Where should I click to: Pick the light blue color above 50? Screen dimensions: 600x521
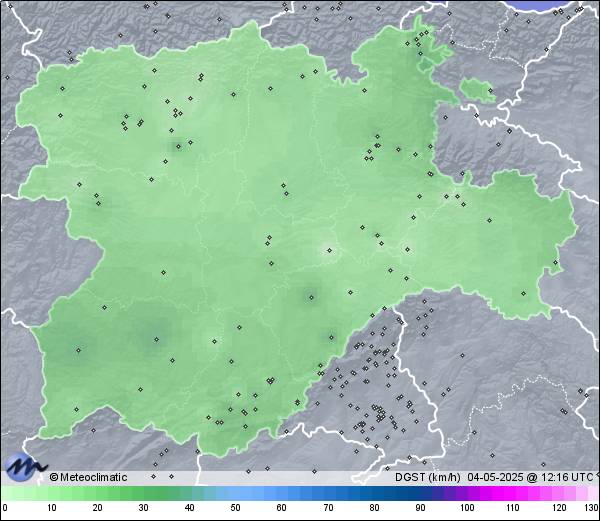point(235,493)
